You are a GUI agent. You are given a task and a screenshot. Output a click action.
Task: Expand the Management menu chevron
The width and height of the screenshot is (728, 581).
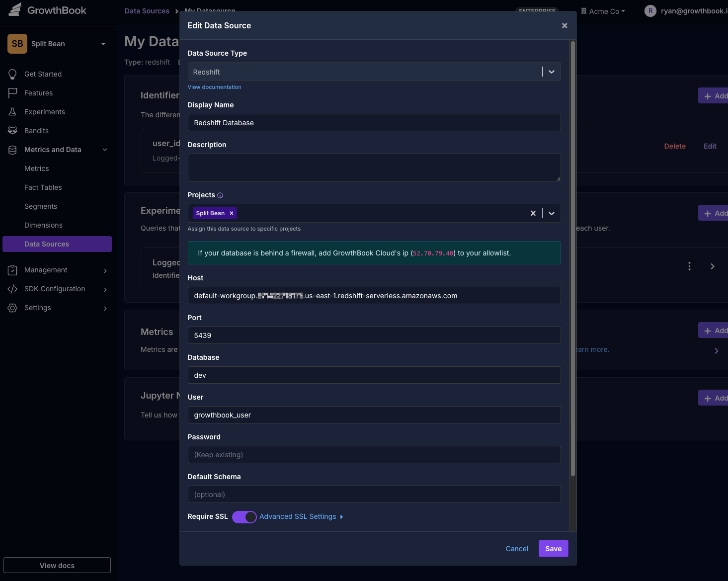[x=105, y=270]
